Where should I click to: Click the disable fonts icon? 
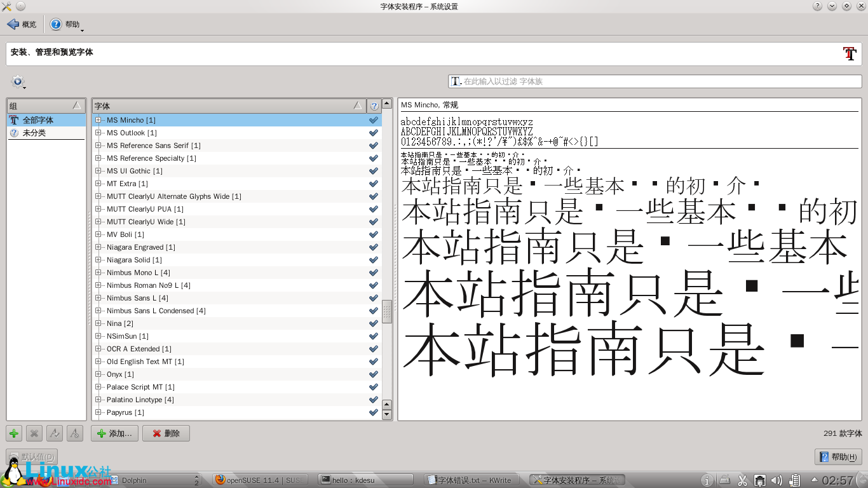click(x=75, y=433)
